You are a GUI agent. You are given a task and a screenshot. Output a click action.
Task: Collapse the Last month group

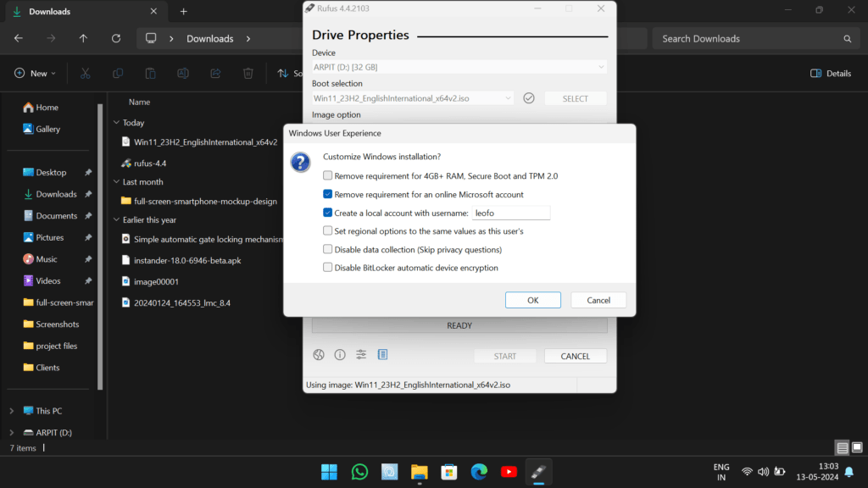tap(116, 181)
